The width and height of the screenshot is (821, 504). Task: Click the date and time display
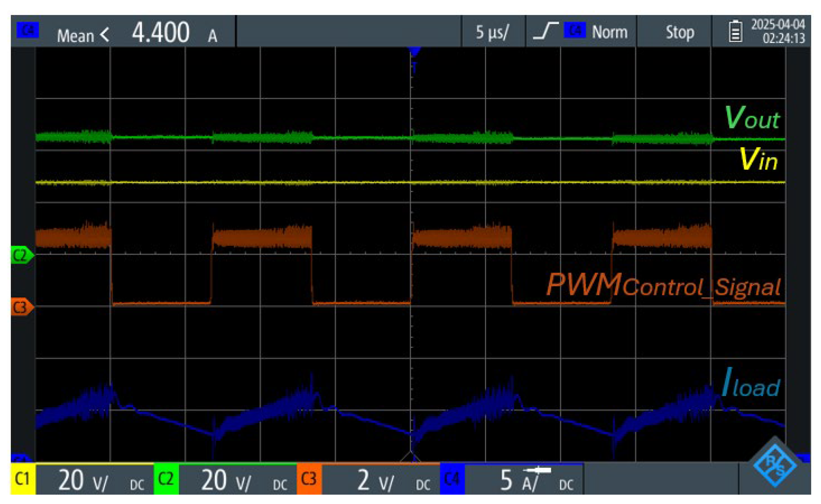tap(778, 31)
